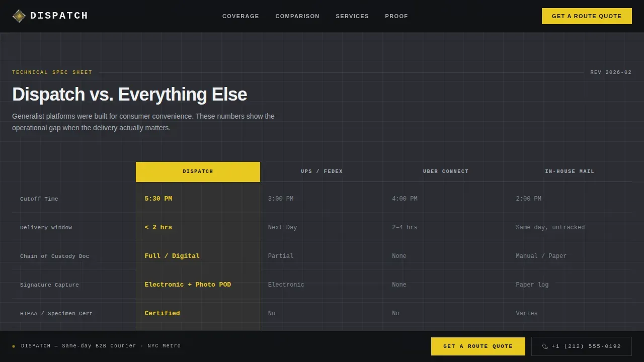Click the Cutoff Time row label
The image size is (644, 362).
click(x=39, y=199)
